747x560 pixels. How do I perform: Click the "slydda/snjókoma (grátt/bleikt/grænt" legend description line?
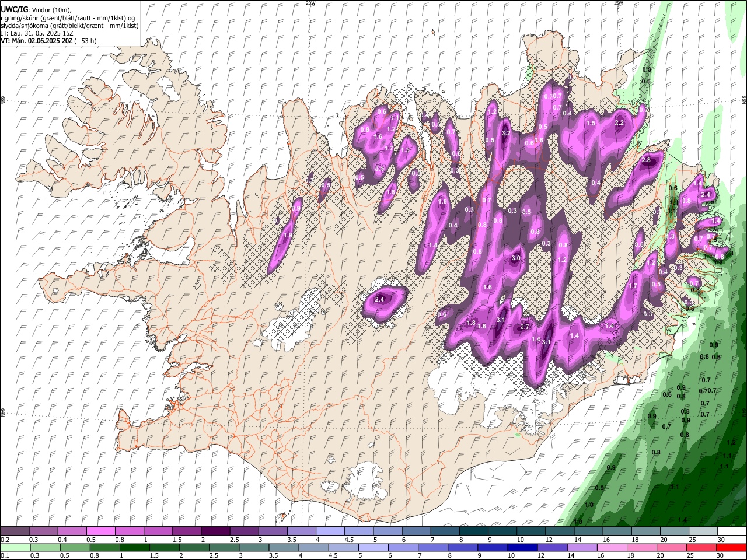click(x=70, y=26)
